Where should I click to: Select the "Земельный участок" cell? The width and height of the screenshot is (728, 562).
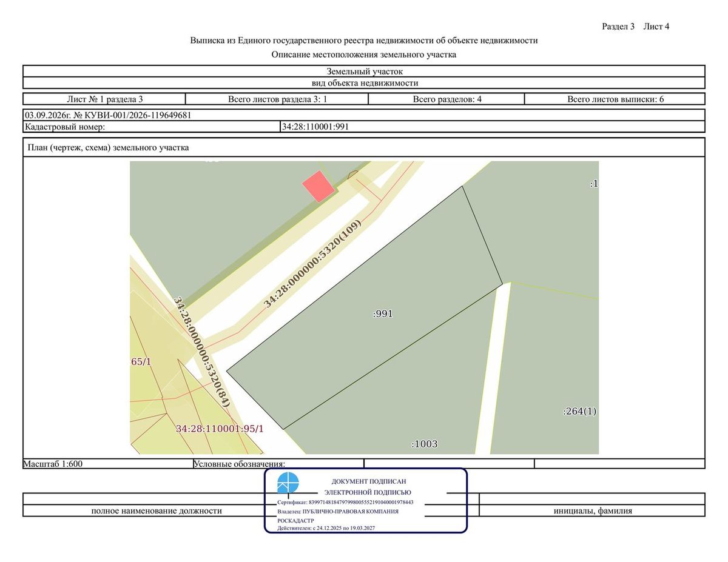[x=364, y=72]
